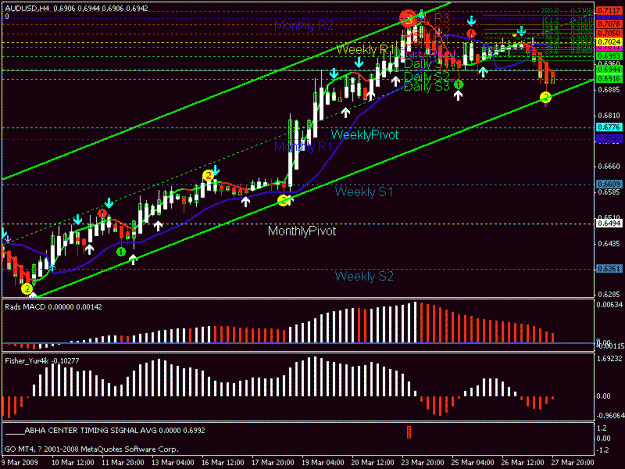The height and width of the screenshot is (469, 625).
Task: Click the '9 Mar 2009' date label
Action: tap(20, 462)
